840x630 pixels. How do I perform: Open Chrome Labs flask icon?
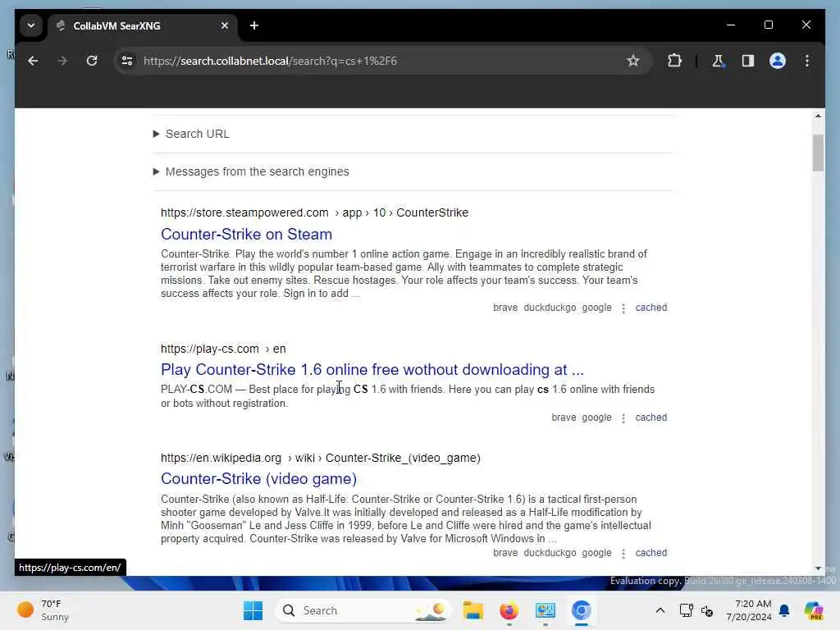point(718,61)
